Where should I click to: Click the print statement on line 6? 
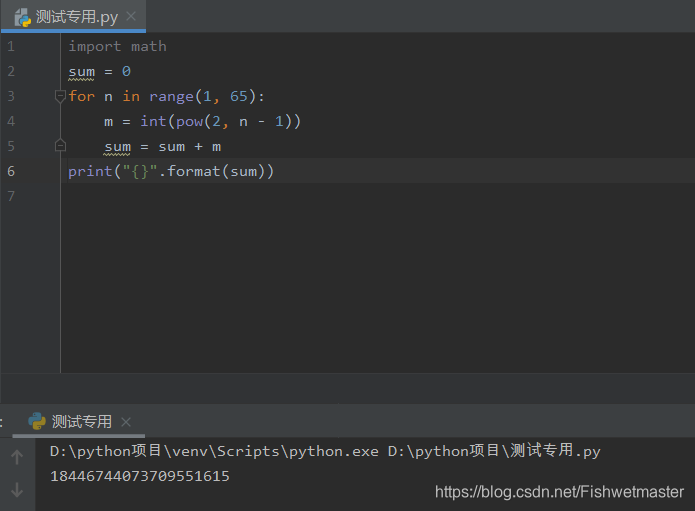(171, 172)
